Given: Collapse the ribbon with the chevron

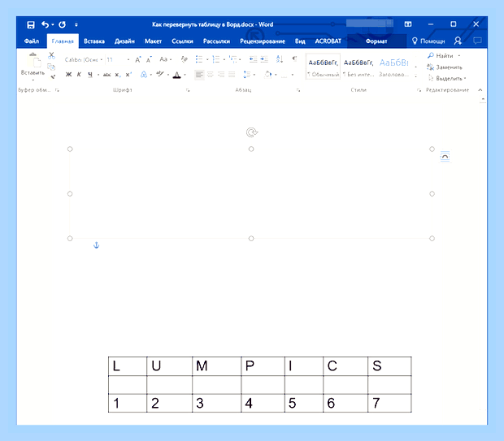Looking at the screenshot, I should [x=480, y=90].
